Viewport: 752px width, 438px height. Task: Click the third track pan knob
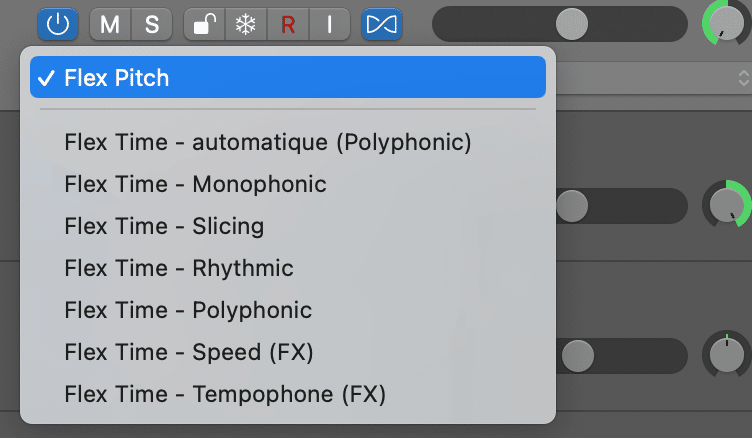pos(727,355)
